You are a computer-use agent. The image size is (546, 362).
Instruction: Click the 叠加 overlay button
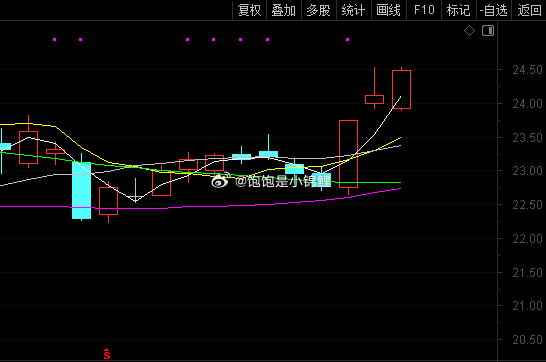coord(284,10)
